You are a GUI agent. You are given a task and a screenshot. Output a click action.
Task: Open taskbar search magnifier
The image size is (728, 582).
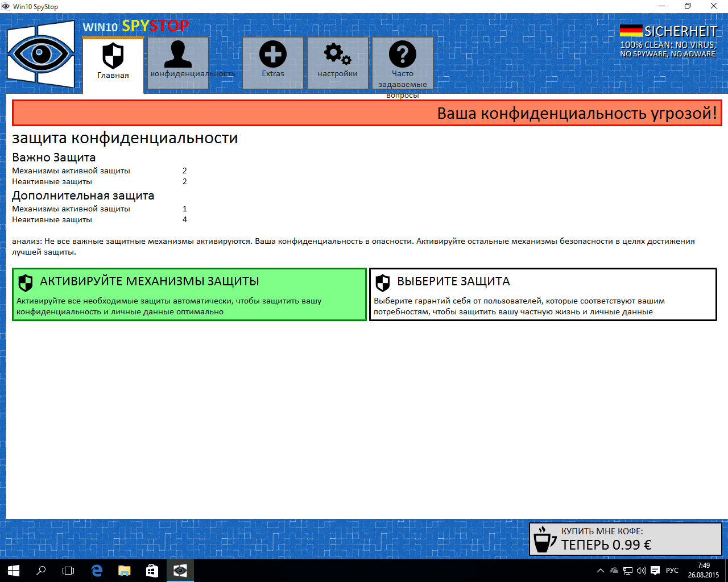click(x=41, y=571)
